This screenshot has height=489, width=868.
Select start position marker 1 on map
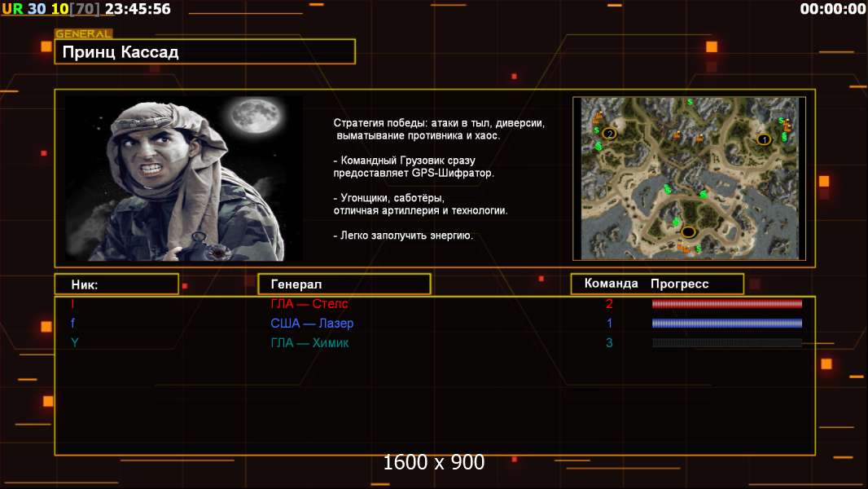[764, 139]
